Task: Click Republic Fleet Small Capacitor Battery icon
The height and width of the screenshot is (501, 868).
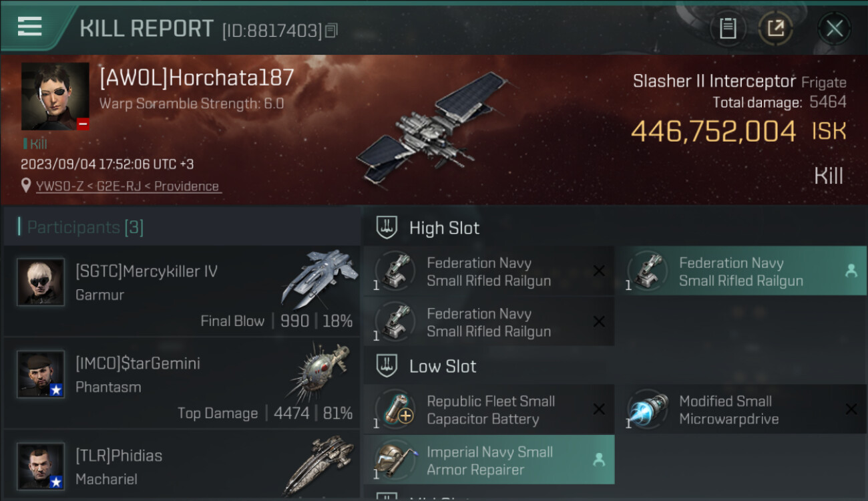Action: (x=395, y=409)
